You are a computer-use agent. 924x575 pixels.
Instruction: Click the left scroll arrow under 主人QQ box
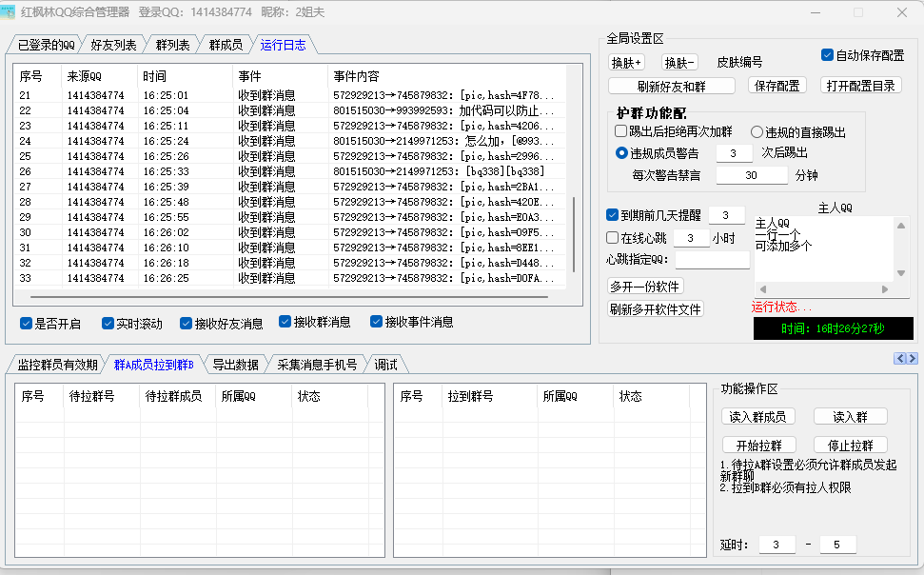(761, 288)
